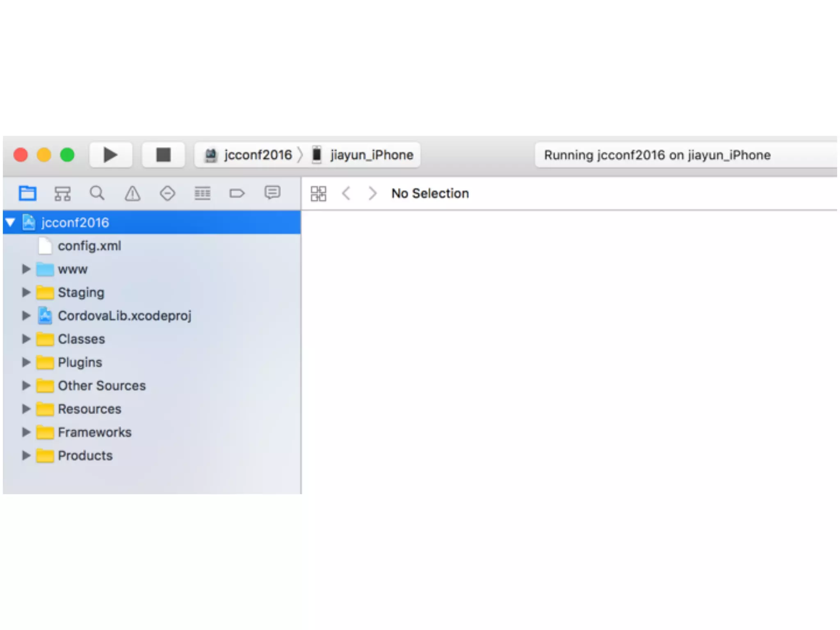Image resolution: width=840 pixels, height=630 pixels.
Task: Show the debug navigator icon
Action: (202, 193)
